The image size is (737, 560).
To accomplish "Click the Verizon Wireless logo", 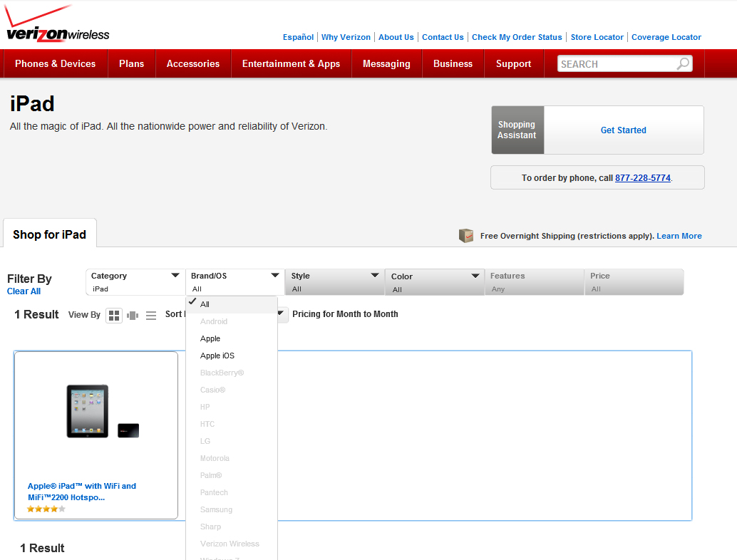I will [57, 24].
